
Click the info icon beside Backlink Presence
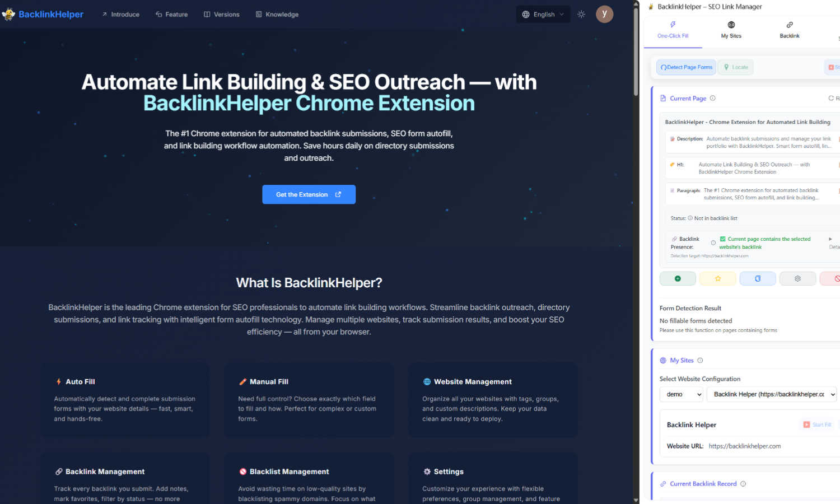713,243
